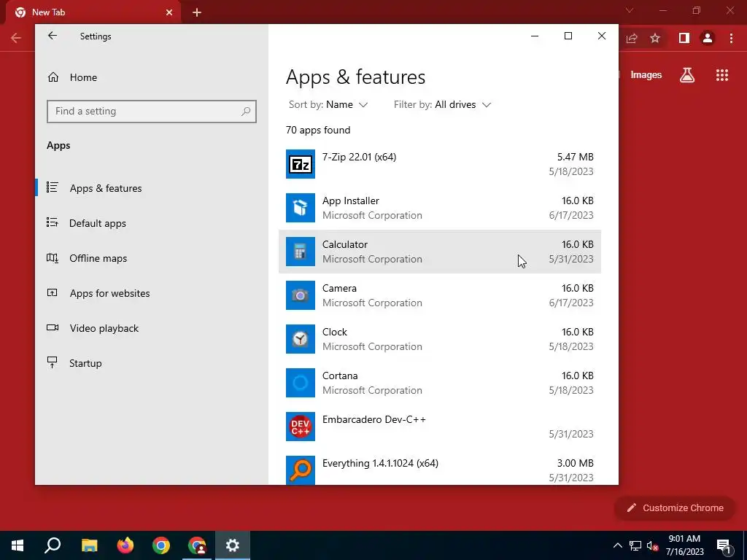The height and width of the screenshot is (560, 747).
Task: Select the New Tab browser tab
Action: (93, 13)
